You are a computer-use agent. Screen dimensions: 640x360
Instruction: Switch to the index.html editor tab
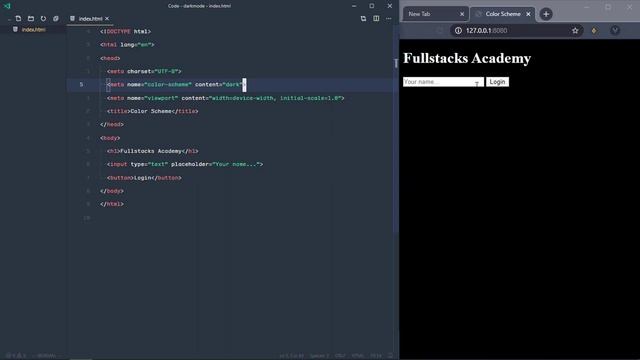coord(90,19)
